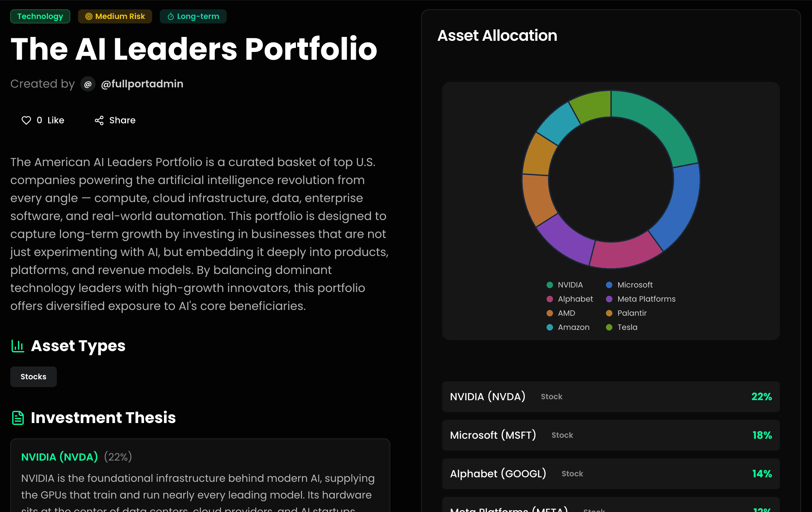Click the Asset Types bar chart icon

pos(18,346)
